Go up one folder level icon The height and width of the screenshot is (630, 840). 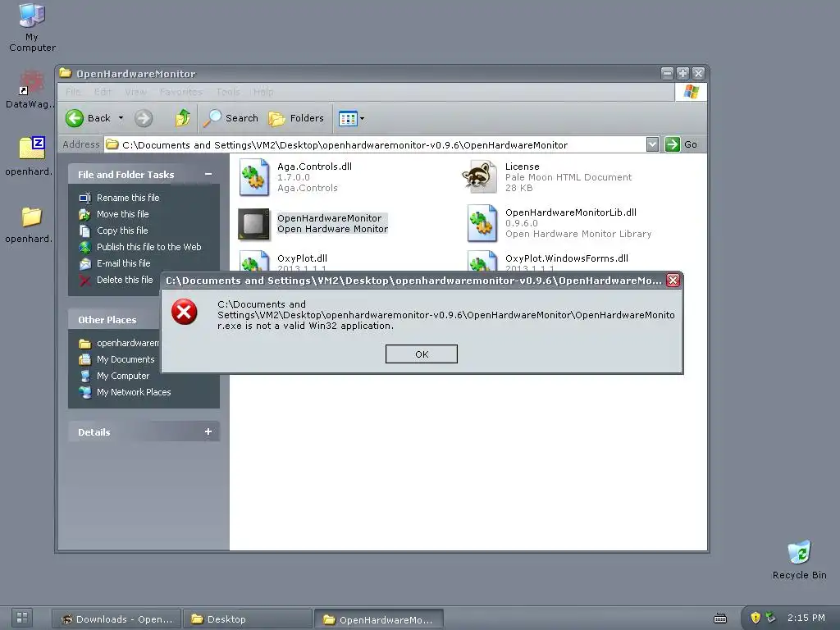[182, 118]
